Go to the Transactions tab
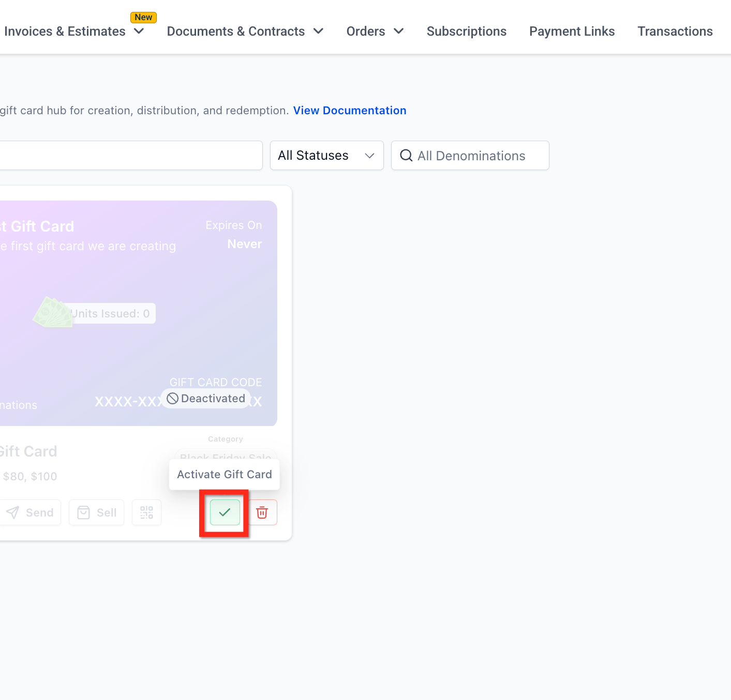This screenshot has width=731, height=700. (675, 32)
